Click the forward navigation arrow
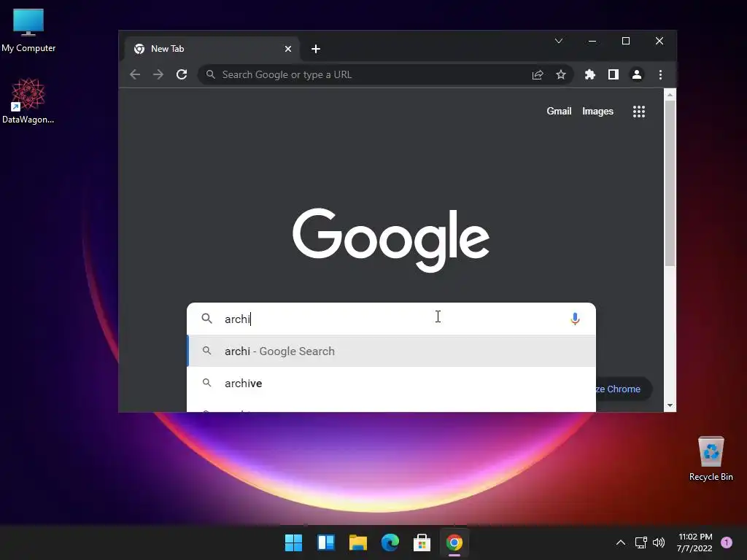The image size is (747, 560). (x=158, y=75)
